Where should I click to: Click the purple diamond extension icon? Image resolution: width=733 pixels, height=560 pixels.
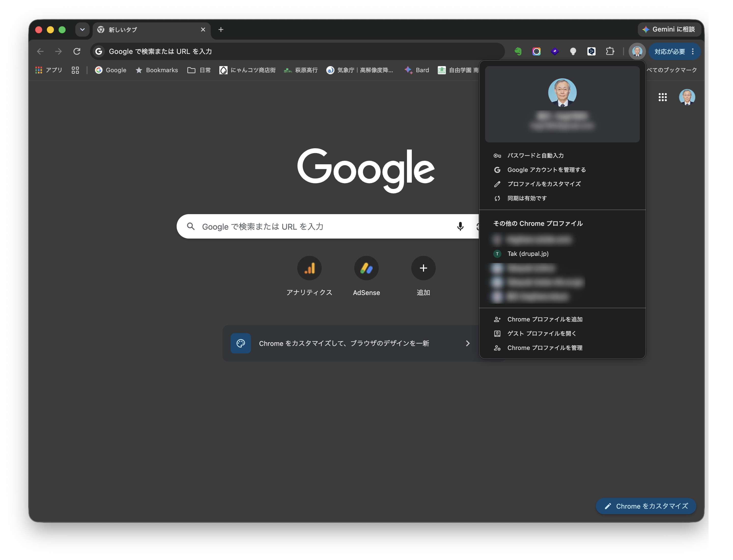[x=555, y=51]
